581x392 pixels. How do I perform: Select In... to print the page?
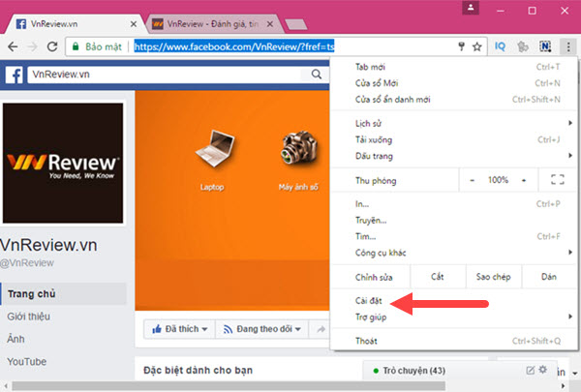(453, 204)
